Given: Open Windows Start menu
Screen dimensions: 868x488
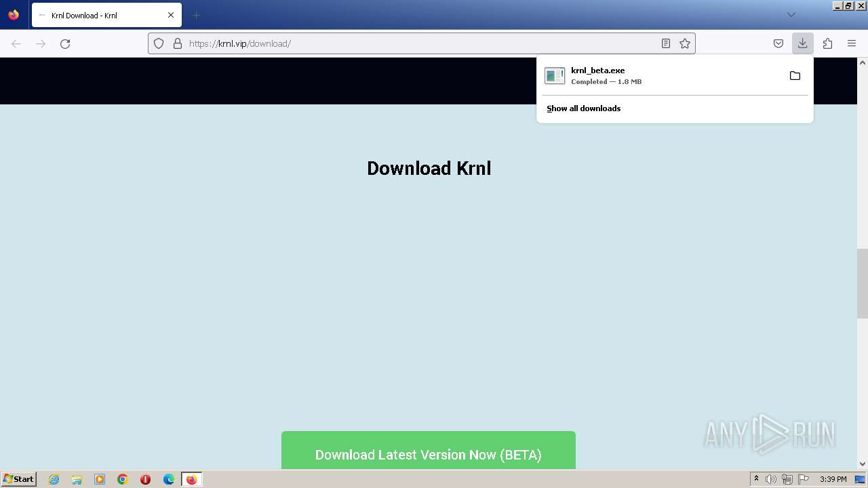Looking at the screenshot, I should coord(18,479).
